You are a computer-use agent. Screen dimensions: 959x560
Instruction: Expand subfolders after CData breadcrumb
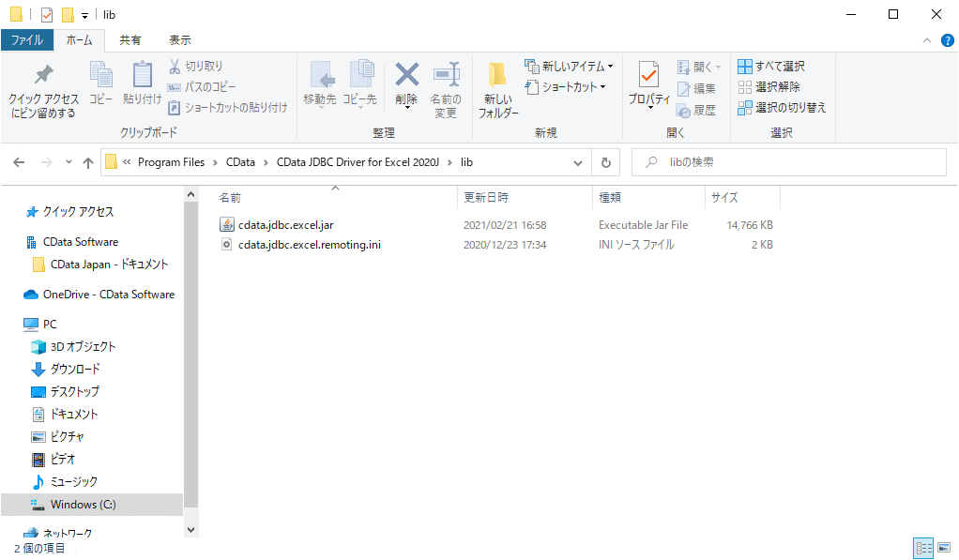pos(266,162)
